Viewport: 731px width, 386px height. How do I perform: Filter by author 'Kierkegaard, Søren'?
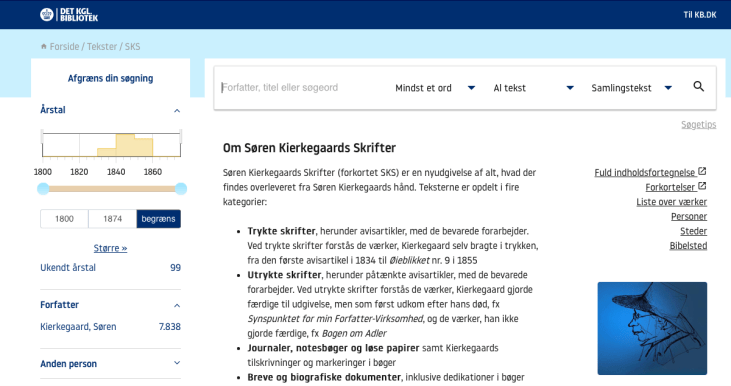coord(78,327)
